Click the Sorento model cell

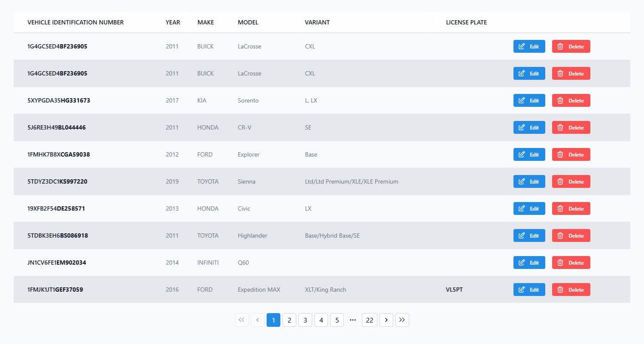click(x=248, y=100)
